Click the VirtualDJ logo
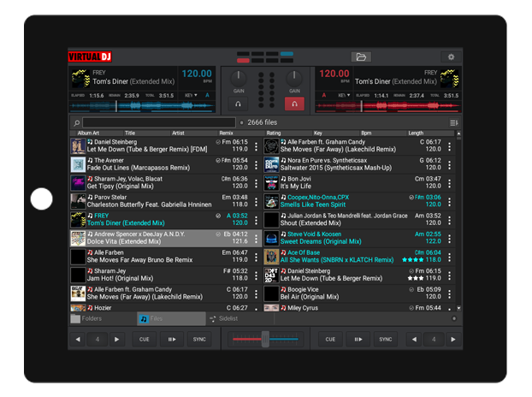This screenshot has height=397, width=532. point(90,56)
